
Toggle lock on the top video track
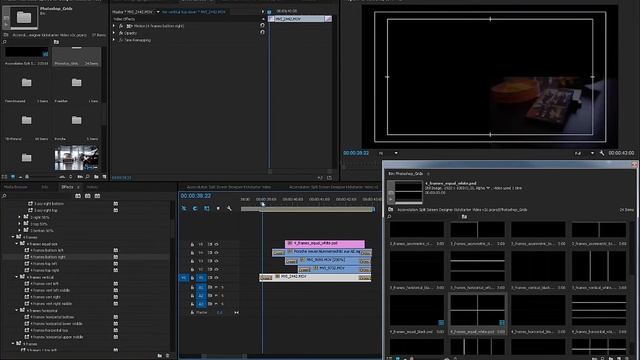(192, 244)
